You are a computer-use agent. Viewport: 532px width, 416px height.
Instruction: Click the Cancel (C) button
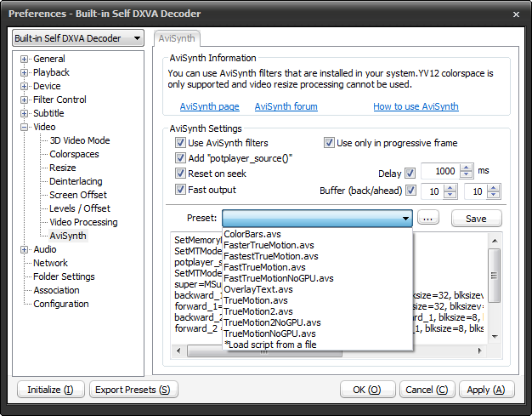pos(427,390)
